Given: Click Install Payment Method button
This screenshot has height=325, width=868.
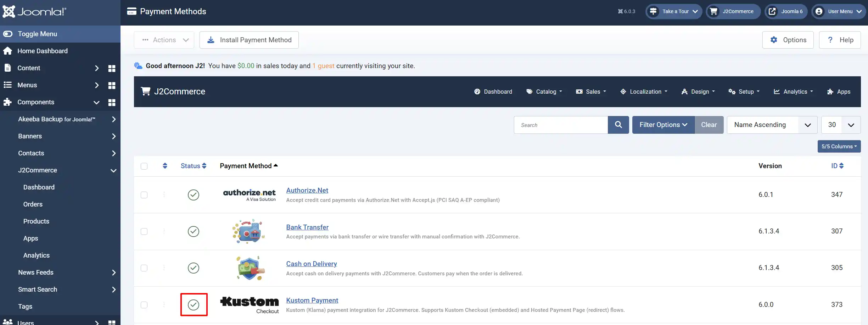Looking at the screenshot, I should [x=249, y=40].
